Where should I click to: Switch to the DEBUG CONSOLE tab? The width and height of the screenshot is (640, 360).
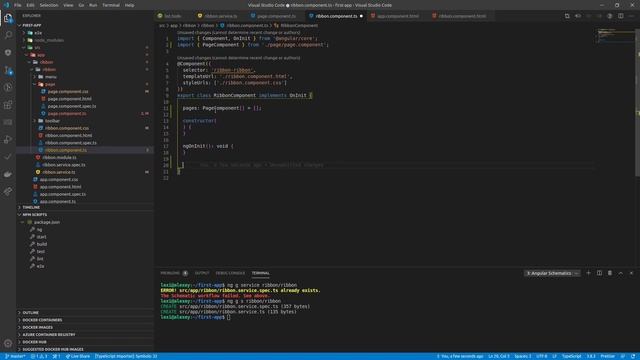pyautogui.click(x=230, y=273)
